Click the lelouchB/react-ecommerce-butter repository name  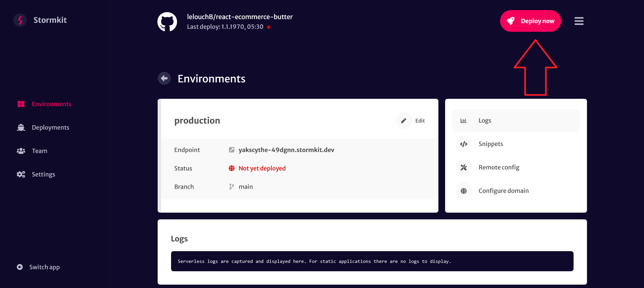click(x=240, y=17)
